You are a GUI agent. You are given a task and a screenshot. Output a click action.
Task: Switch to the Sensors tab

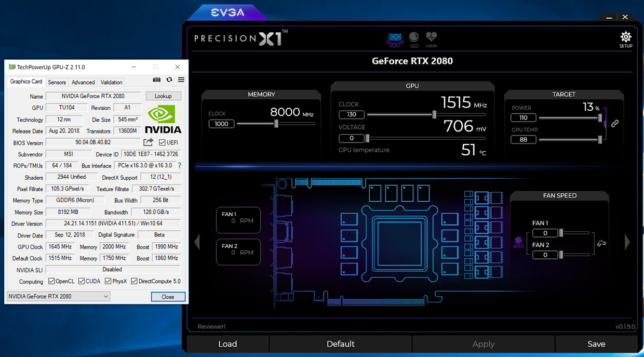coord(57,82)
